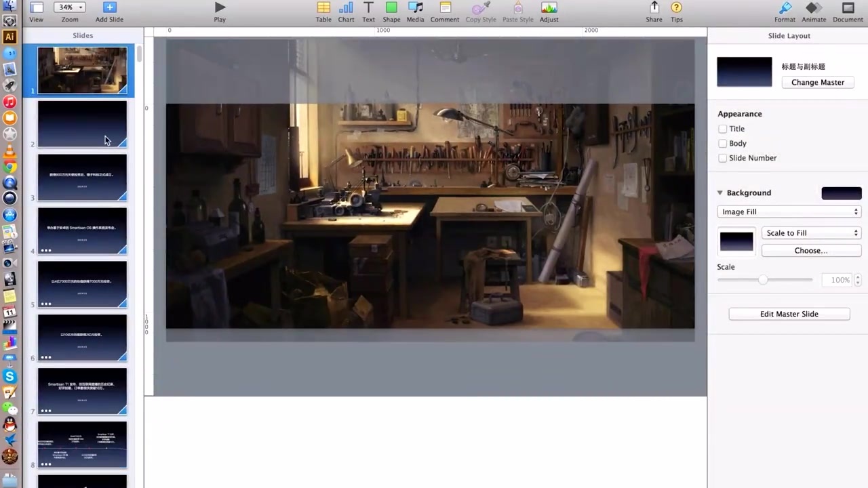The image size is (868, 488).
Task: Enable the Title appearance checkbox
Action: pyautogui.click(x=723, y=129)
